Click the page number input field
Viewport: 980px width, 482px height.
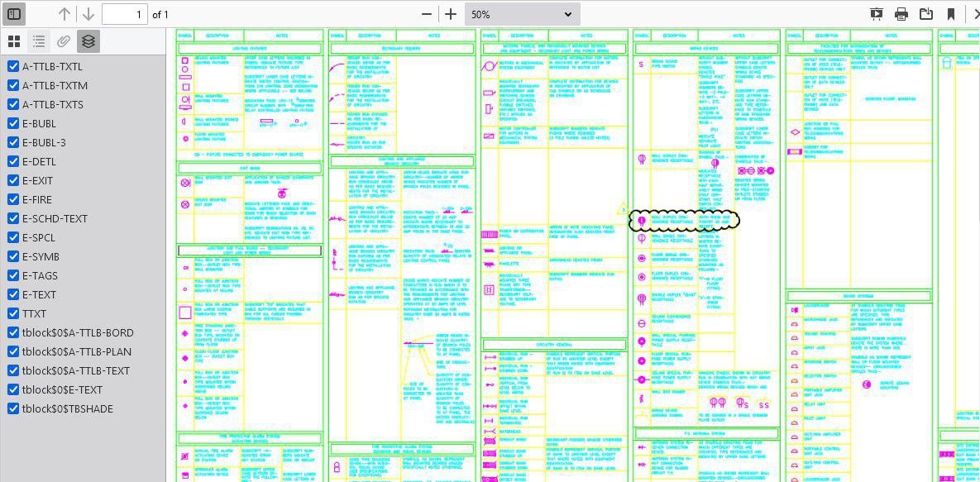(124, 14)
